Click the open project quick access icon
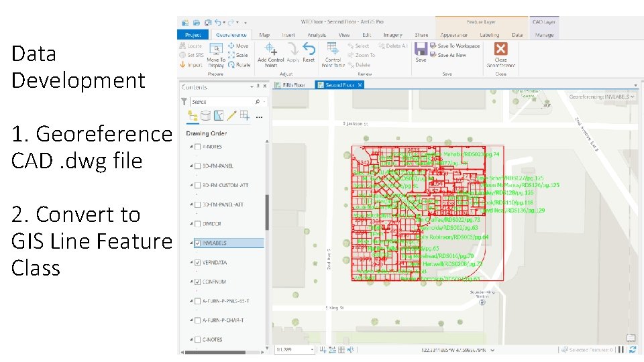Viewport: 644px width, 362px height. pos(197,22)
